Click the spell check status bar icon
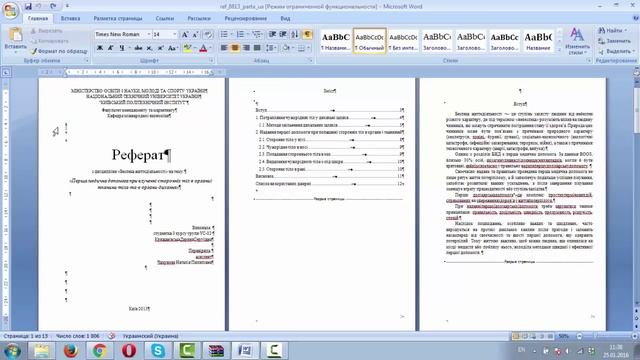 (x=111, y=336)
